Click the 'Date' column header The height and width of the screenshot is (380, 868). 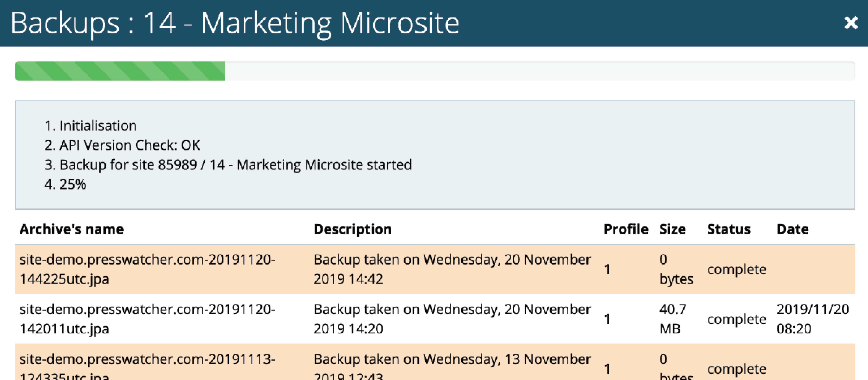tap(793, 229)
